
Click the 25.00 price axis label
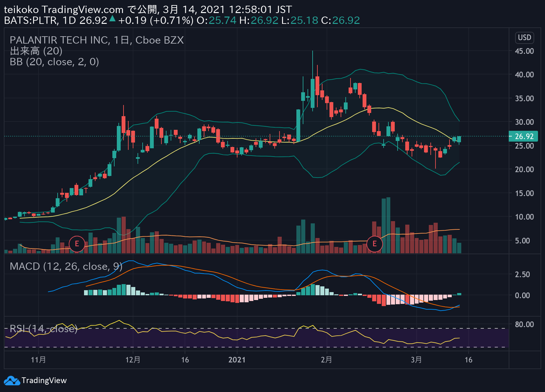(524, 146)
